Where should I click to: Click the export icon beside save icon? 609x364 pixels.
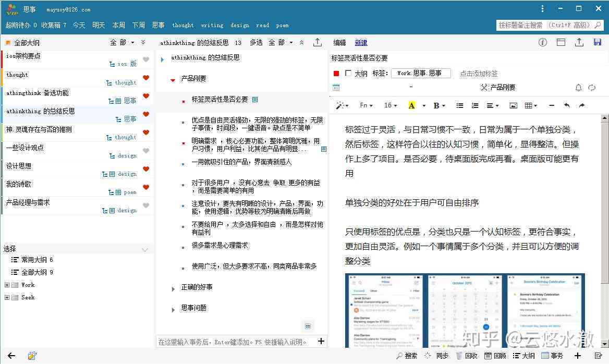pyautogui.click(x=579, y=42)
